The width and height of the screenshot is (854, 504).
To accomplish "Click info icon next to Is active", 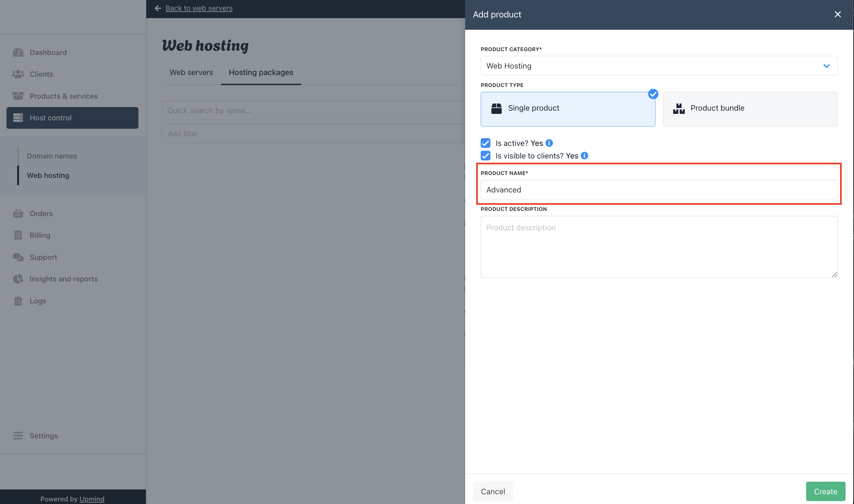I will [x=549, y=143].
